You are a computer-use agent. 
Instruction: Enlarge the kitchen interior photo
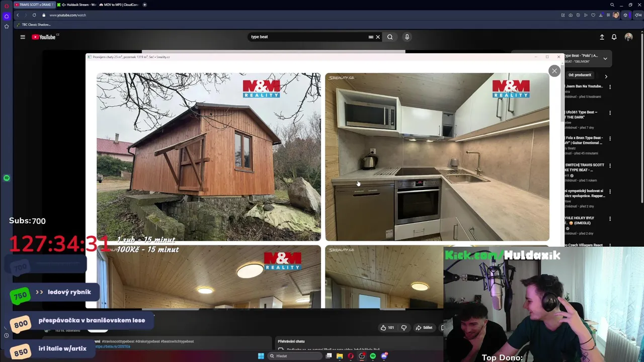(437, 157)
